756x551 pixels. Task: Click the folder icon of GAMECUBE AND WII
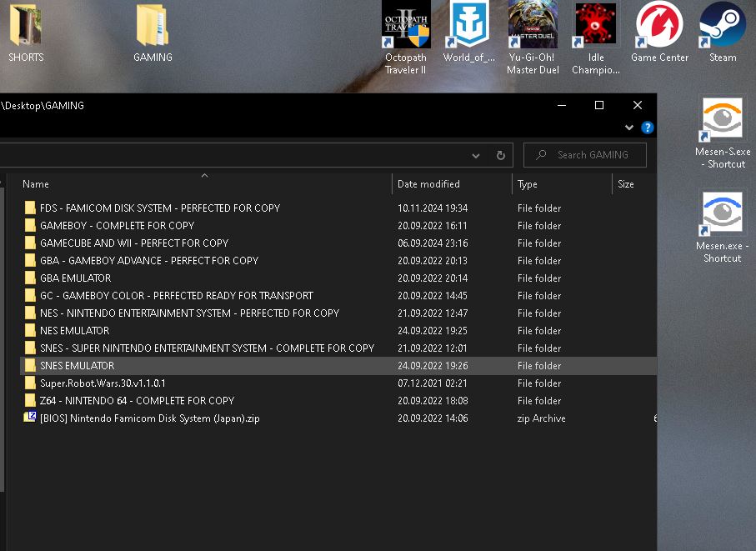pyautogui.click(x=30, y=243)
